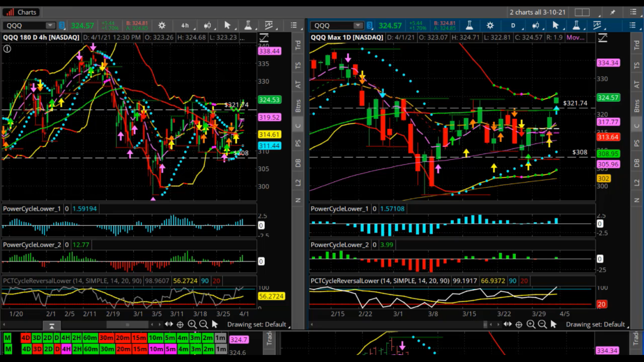This screenshot has width=644, height=362.
Task: Click price axis settings icon on left chart
Action: click(x=264, y=38)
